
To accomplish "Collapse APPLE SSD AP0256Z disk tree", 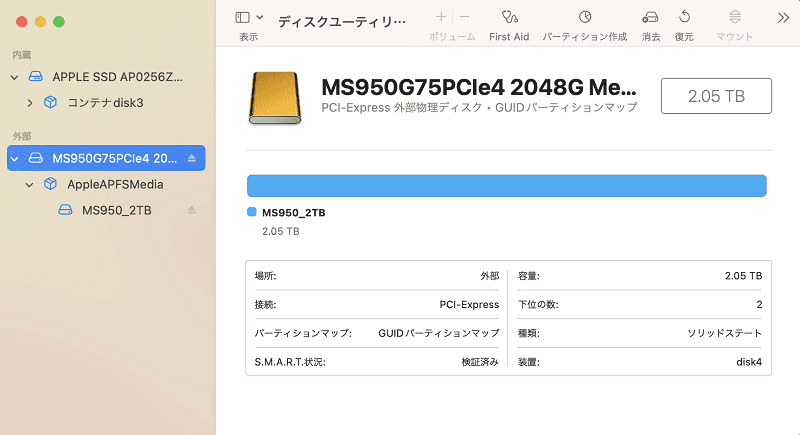I will click(x=15, y=78).
